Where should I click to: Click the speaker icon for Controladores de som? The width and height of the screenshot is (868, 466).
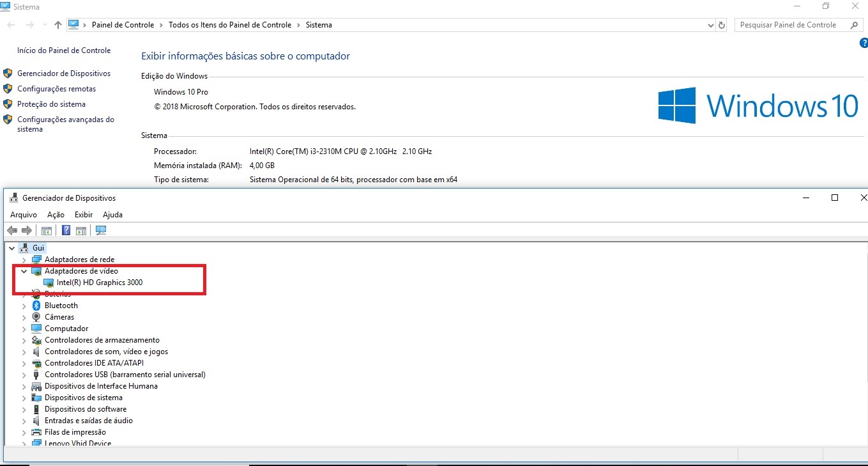pyautogui.click(x=36, y=352)
